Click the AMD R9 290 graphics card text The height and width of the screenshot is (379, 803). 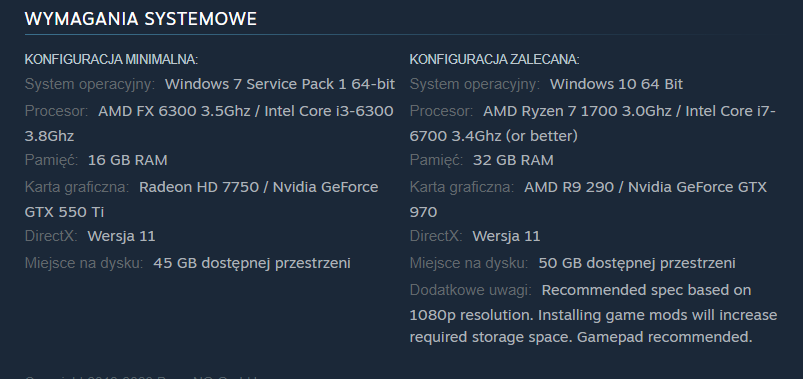pyautogui.click(x=569, y=187)
